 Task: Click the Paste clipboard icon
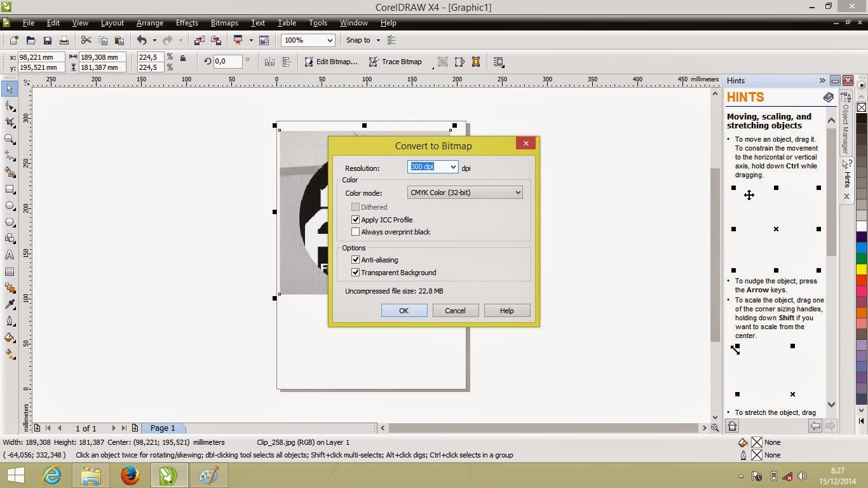coord(119,40)
